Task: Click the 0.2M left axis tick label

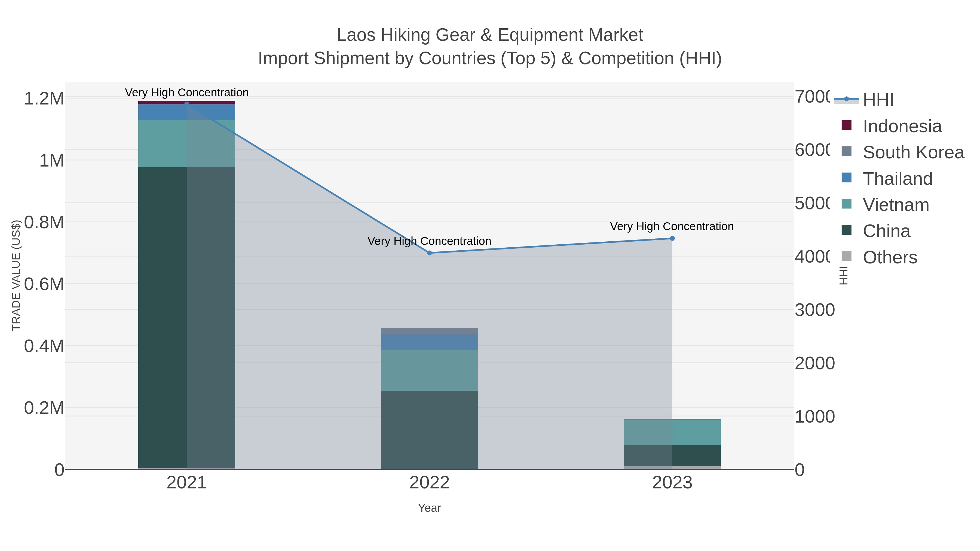Action: [x=44, y=408]
